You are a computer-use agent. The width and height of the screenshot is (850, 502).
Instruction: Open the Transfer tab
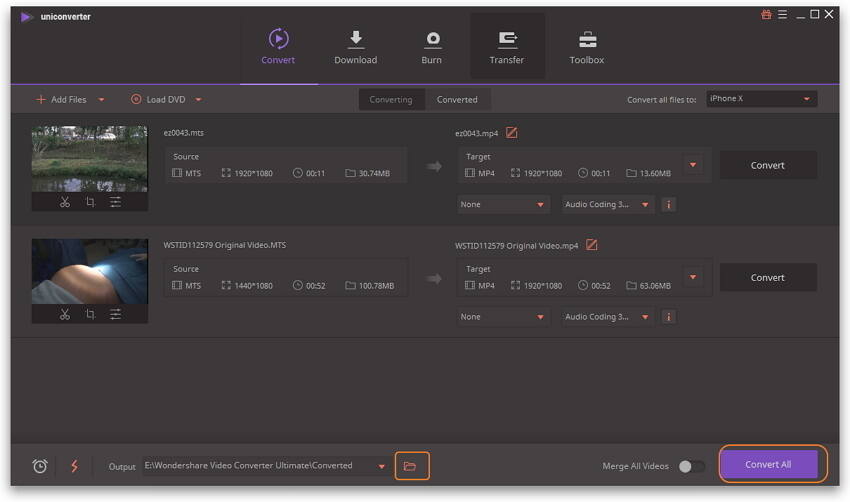click(x=507, y=47)
